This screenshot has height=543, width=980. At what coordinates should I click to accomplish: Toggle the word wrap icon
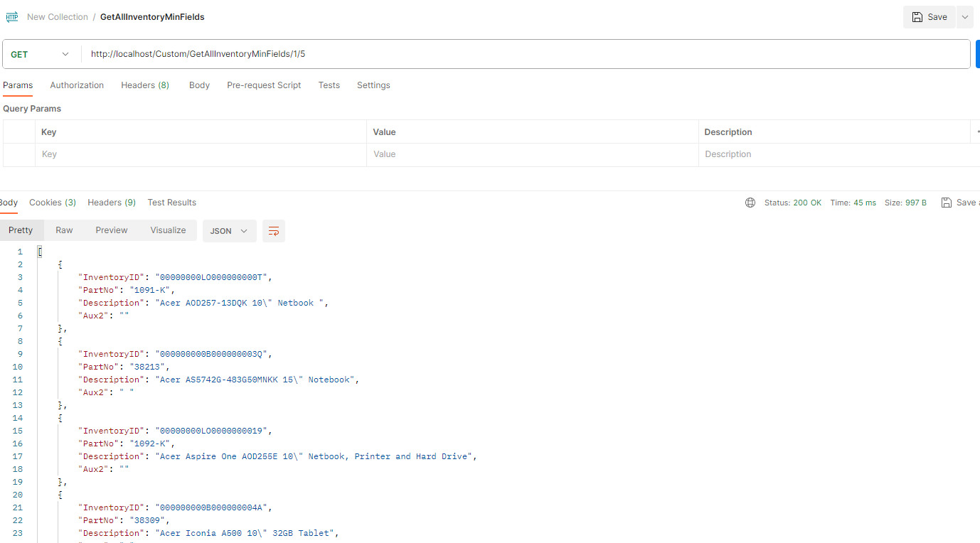point(274,231)
